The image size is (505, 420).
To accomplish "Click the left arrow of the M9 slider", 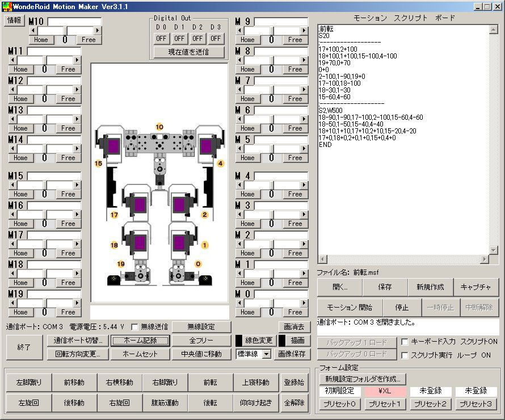I will [x=239, y=31].
